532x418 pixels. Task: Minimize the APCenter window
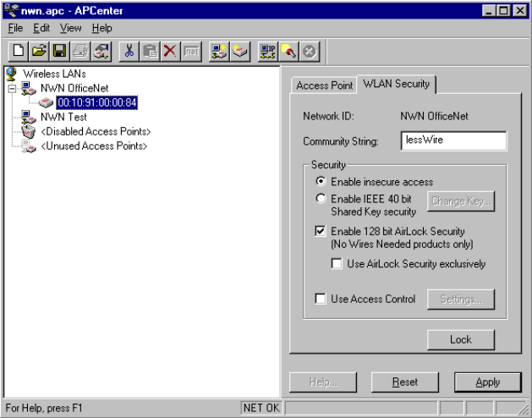(x=489, y=11)
